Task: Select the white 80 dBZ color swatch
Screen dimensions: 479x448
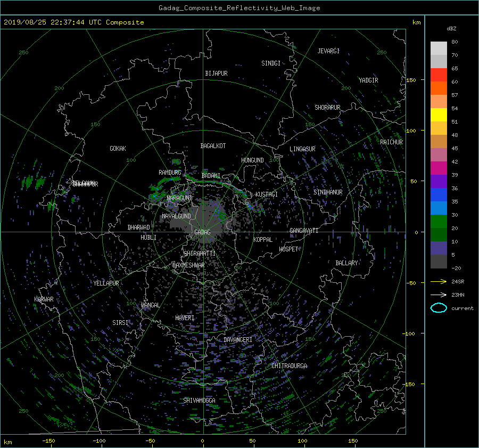Action: 439,48
